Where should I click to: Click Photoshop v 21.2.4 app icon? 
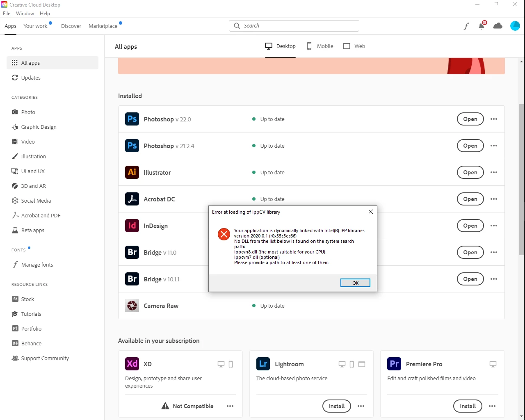[x=132, y=146]
